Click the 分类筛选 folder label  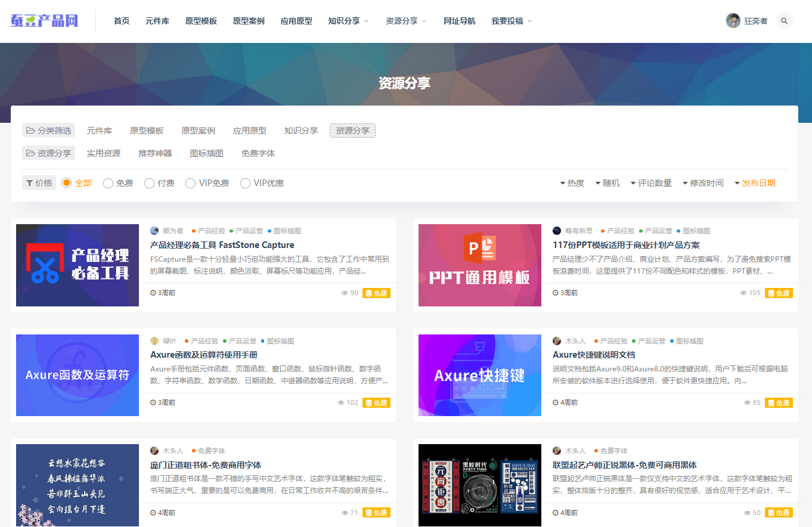point(49,131)
